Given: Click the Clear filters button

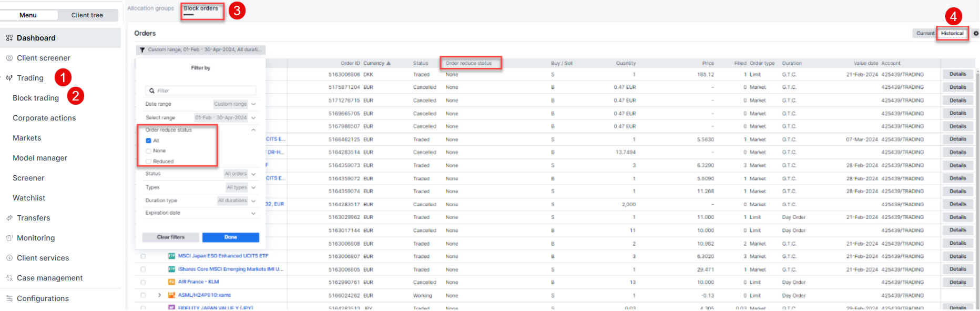Looking at the screenshot, I should [x=170, y=237].
